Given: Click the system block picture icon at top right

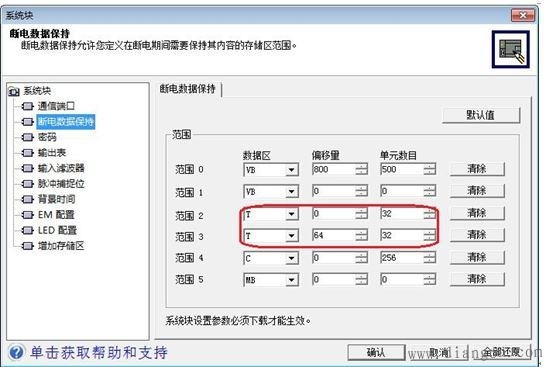Looking at the screenshot, I should 511,49.
